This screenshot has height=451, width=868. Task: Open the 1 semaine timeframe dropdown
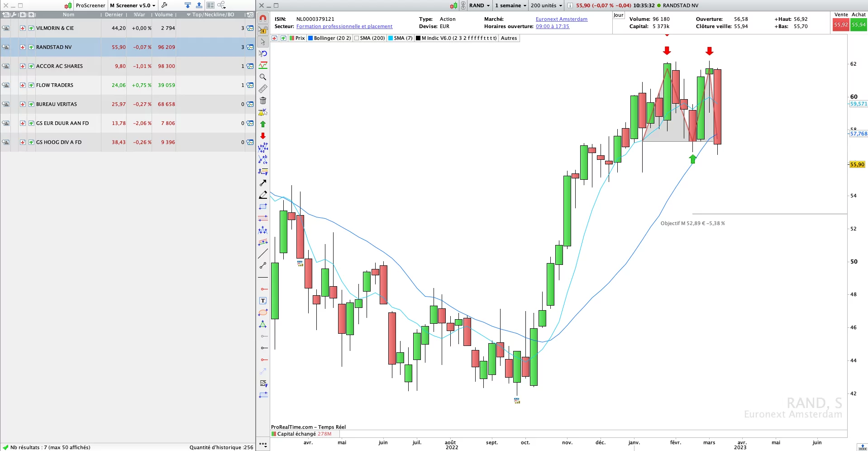coord(510,5)
